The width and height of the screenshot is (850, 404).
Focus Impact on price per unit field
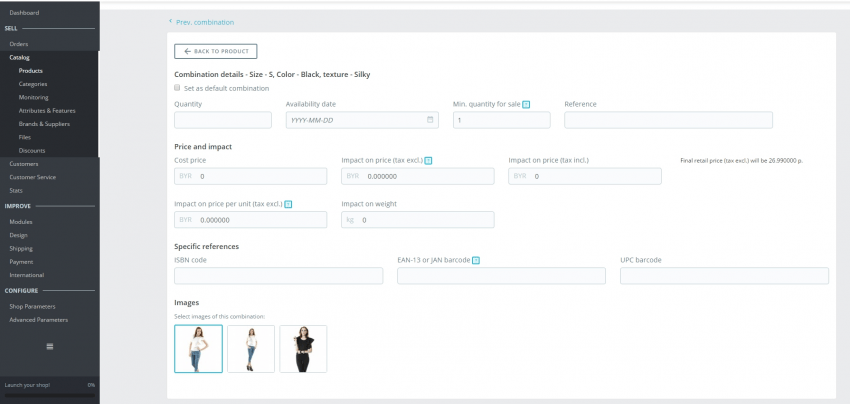[250, 220]
